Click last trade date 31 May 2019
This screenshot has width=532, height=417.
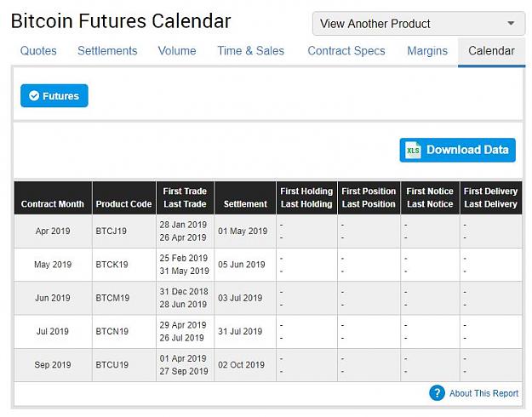[x=184, y=271]
